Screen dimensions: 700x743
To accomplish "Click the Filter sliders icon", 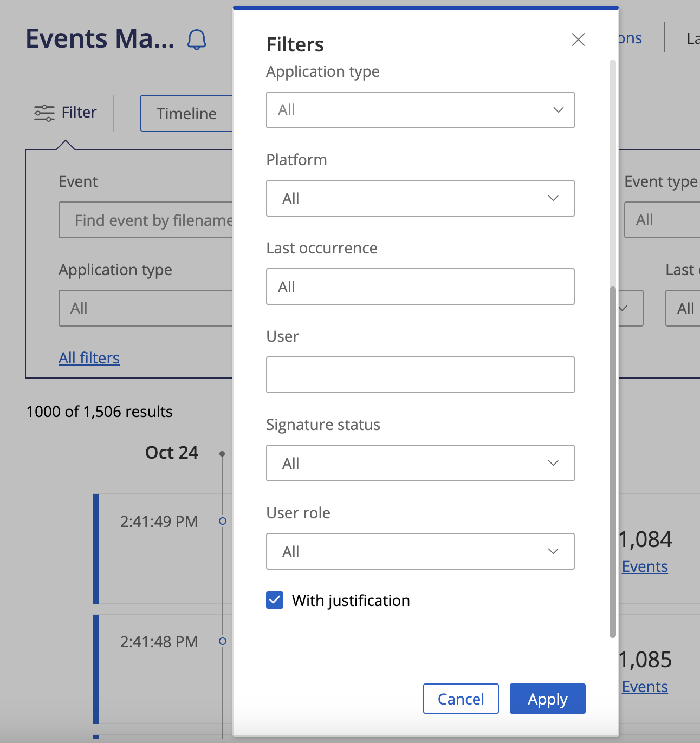I will coord(44,113).
